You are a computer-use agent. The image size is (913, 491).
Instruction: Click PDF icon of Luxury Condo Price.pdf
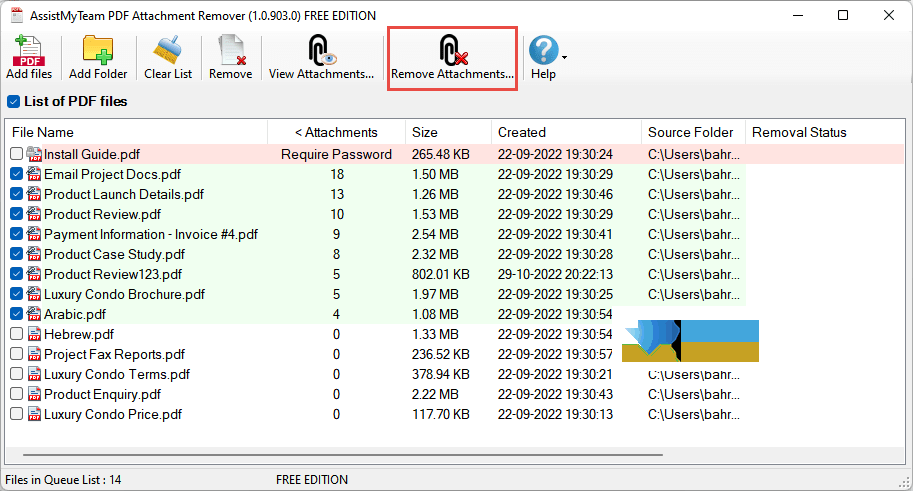(34, 414)
